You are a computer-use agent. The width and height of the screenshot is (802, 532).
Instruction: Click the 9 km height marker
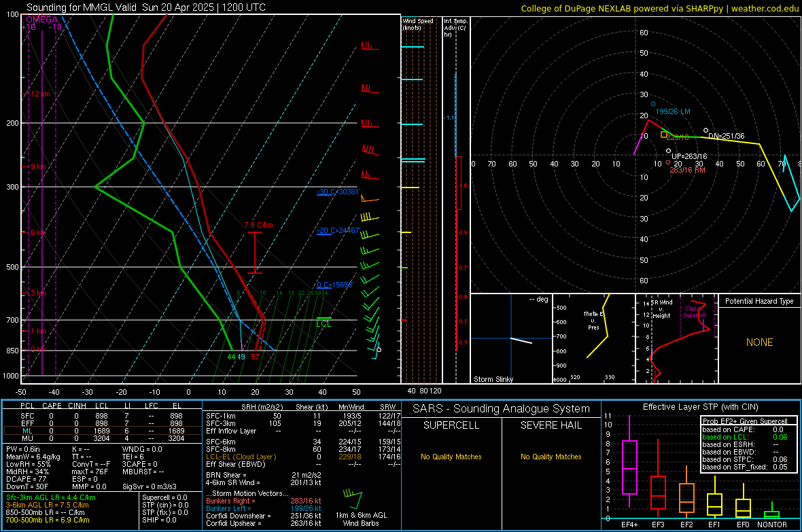pyautogui.click(x=37, y=166)
